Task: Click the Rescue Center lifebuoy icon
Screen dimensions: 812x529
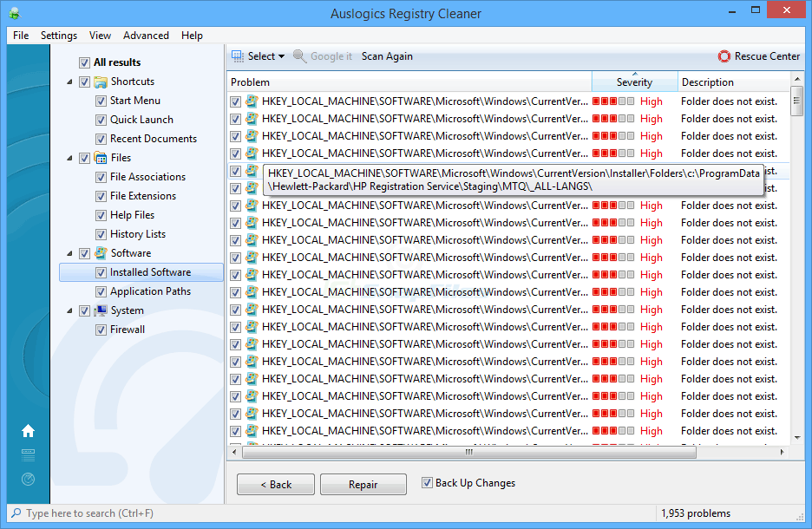Action: click(x=724, y=56)
